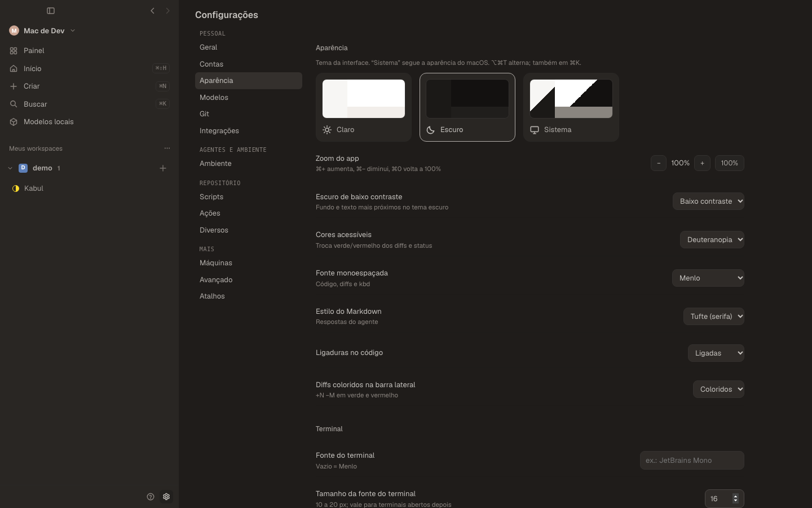Choose the Sistema theme preview
The height and width of the screenshot is (508, 812).
coord(571,99)
